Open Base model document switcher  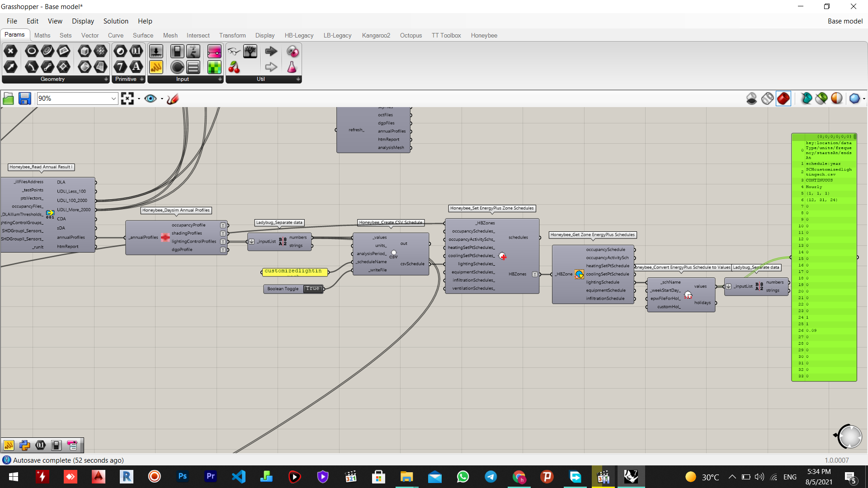click(x=845, y=21)
